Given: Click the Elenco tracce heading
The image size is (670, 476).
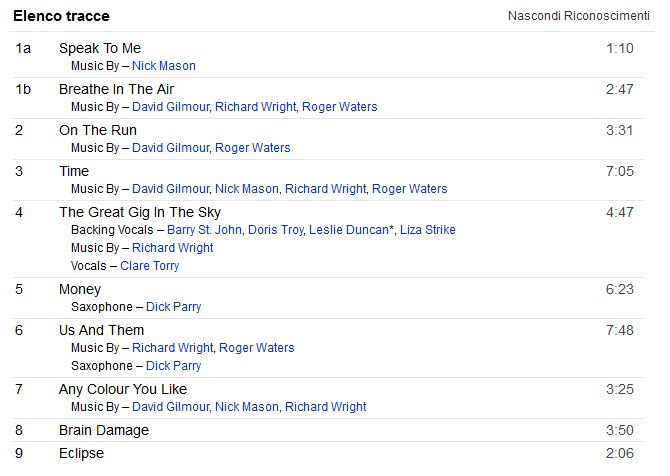Looking at the screenshot, I should coord(61,16).
